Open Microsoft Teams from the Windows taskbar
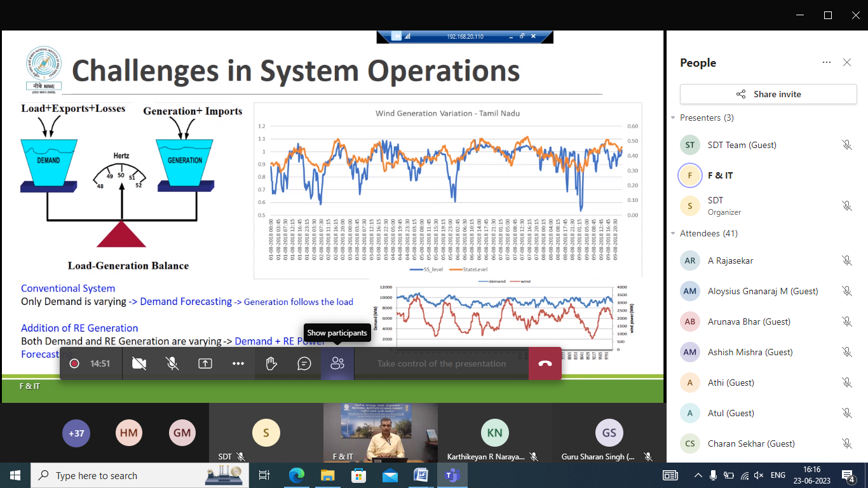Viewport: 868px width, 488px height. click(452, 475)
